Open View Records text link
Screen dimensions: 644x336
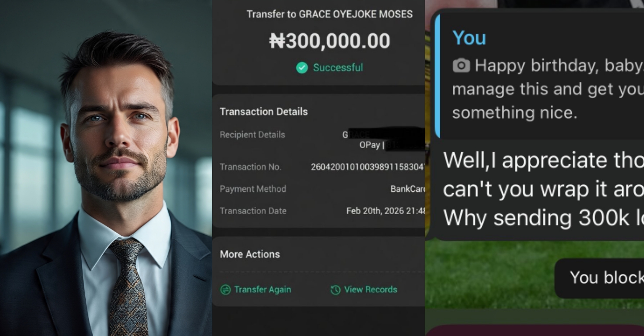click(371, 289)
